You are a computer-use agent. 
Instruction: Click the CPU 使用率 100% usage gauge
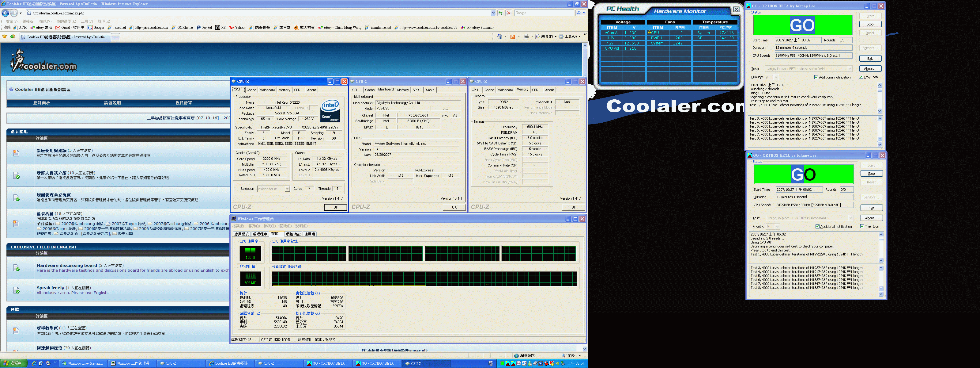(250, 253)
